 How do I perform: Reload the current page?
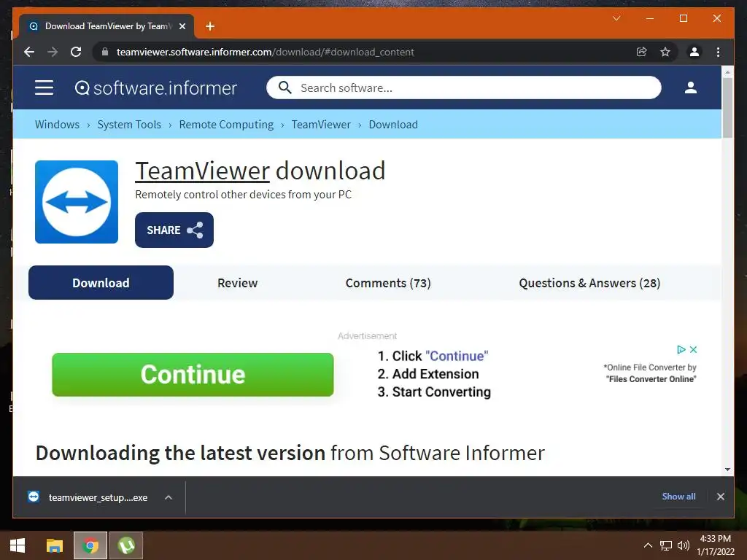pyautogui.click(x=76, y=52)
